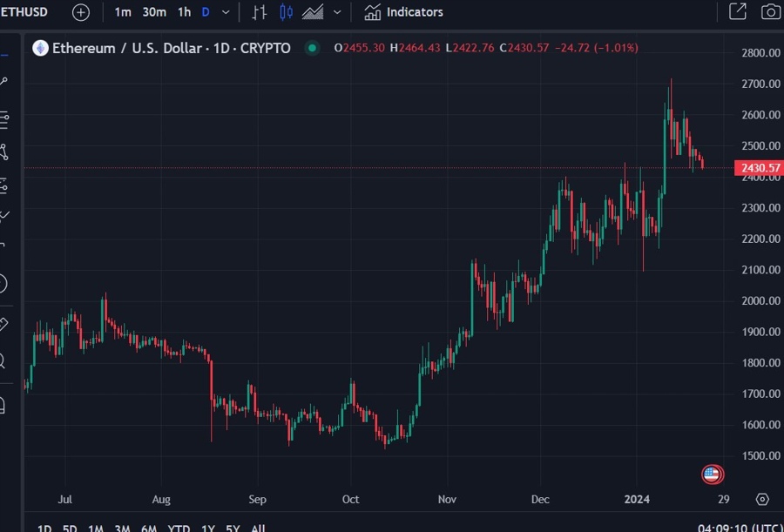Click the Ethereum logo icon
This screenshot has height=532, width=784.
[x=40, y=48]
